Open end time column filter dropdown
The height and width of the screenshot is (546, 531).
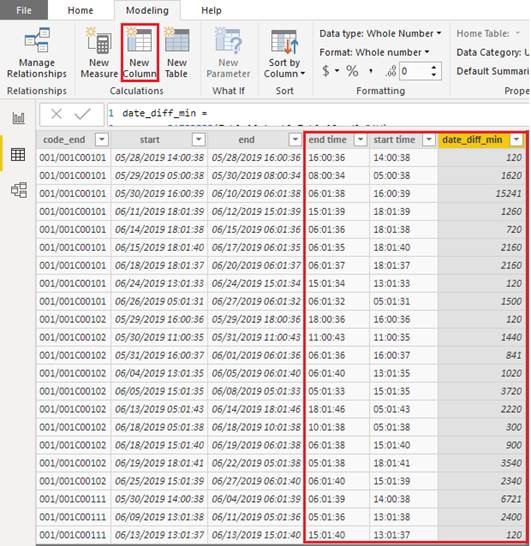[360, 140]
